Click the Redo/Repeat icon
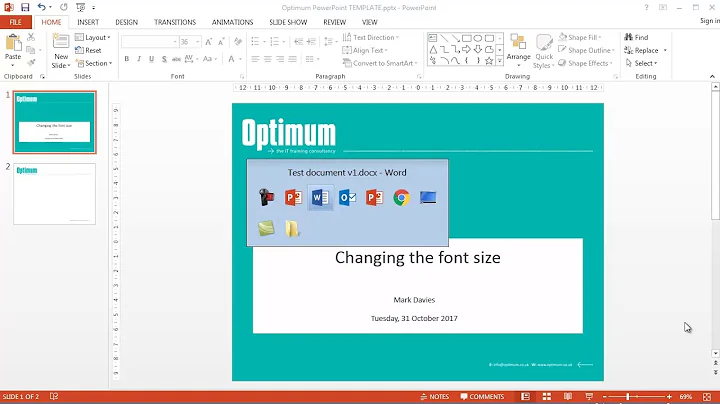The image size is (720, 404). tap(64, 7)
